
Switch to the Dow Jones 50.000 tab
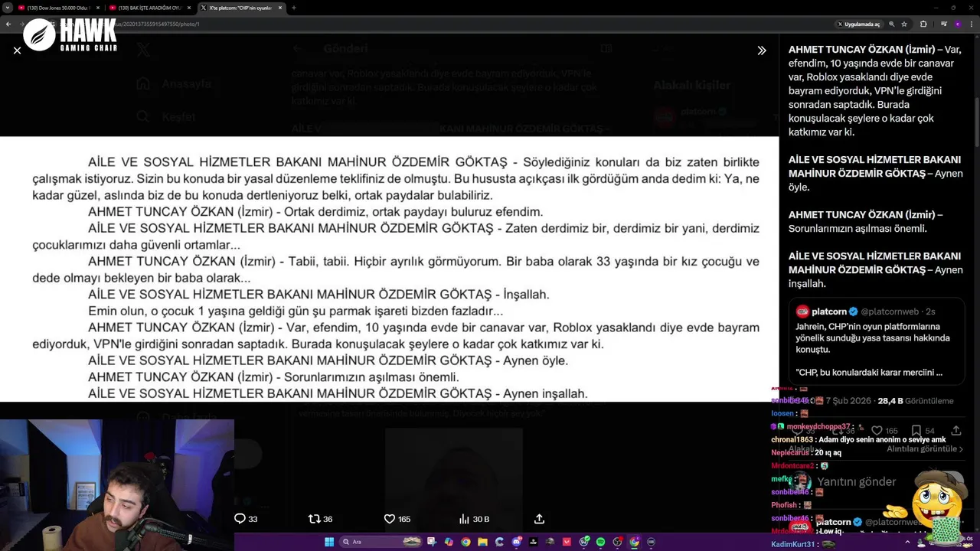(x=58, y=8)
